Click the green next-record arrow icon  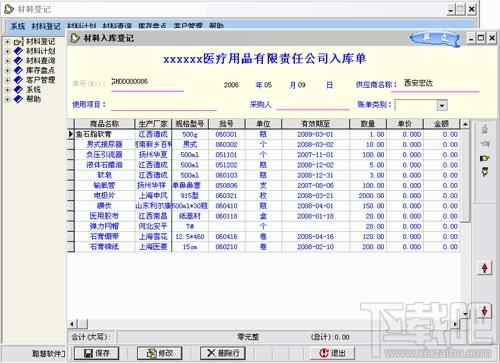tap(485, 158)
